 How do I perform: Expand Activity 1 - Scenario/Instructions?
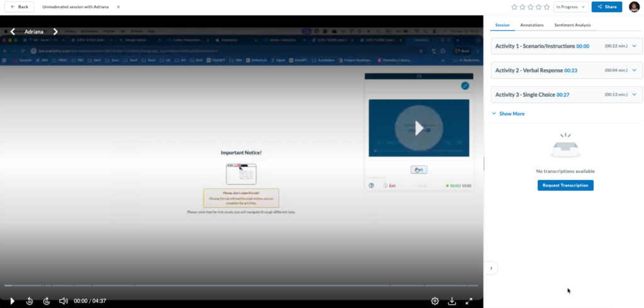(x=634, y=46)
